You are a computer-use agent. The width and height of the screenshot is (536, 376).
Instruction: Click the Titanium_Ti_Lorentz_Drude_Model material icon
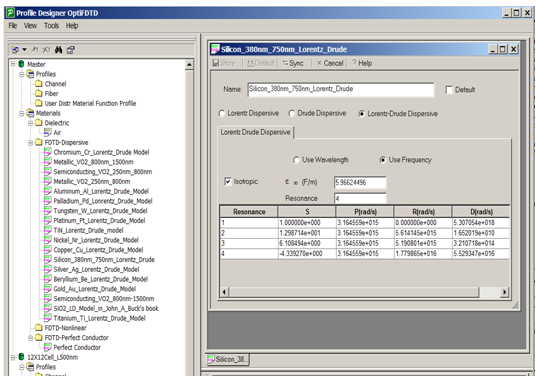point(48,318)
